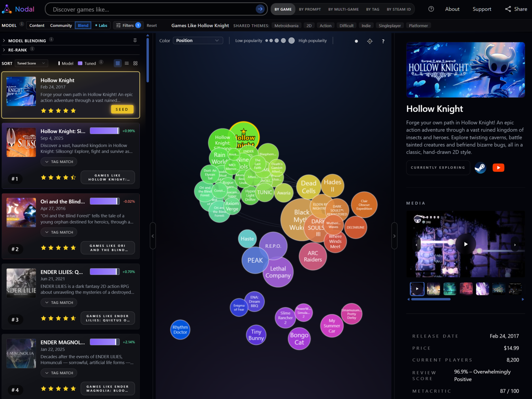
Task: Click the largest high popularity dot
Action: pyautogui.click(x=292, y=41)
